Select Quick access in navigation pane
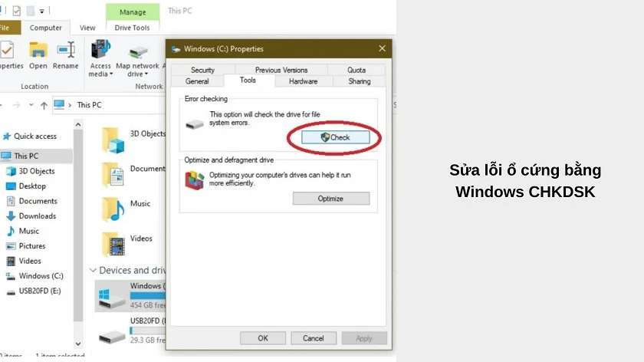Viewport: 644px width, 362px height. click(35, 136)
